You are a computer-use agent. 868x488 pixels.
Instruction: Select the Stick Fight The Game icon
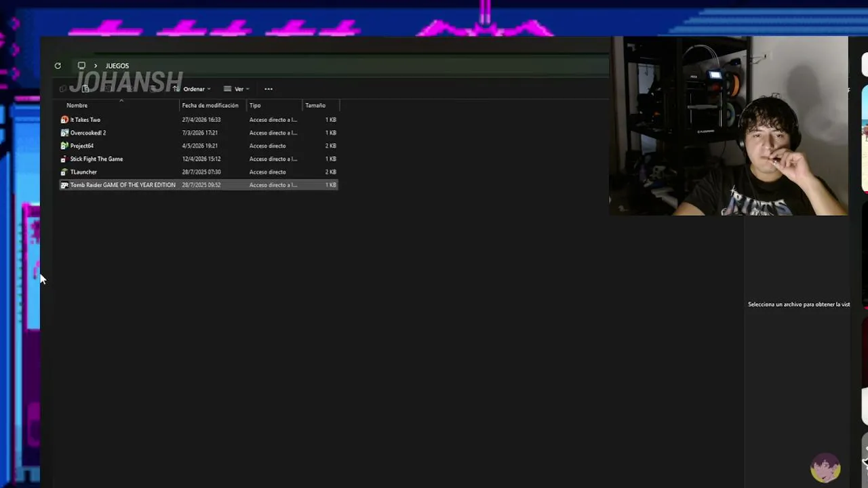64,159
